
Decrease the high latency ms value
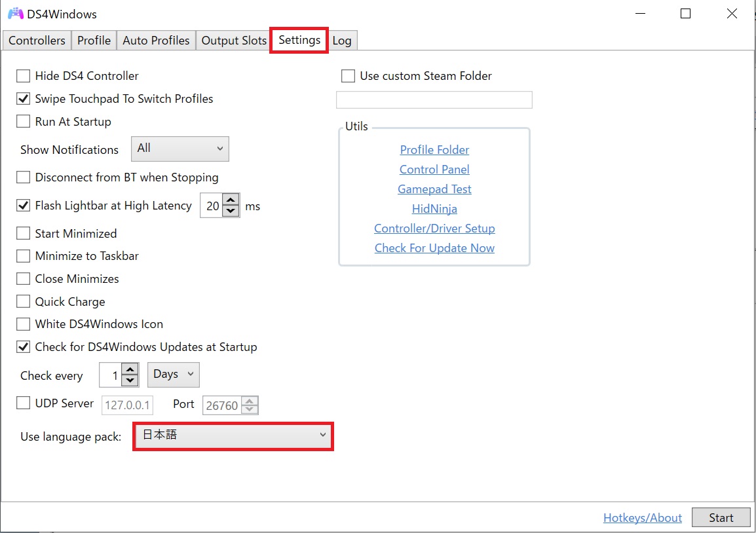click(231, 211)
